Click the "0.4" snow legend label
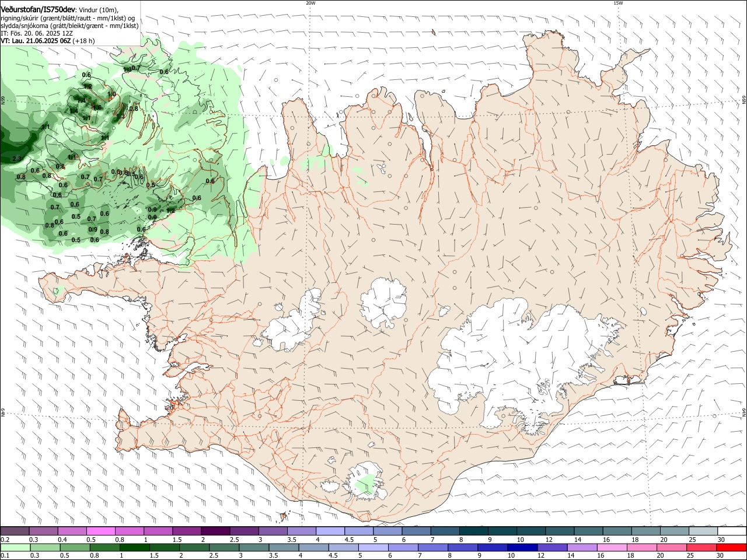Viewport: 747px width, 560px height. pyautogui.click(x=63, y=540)
